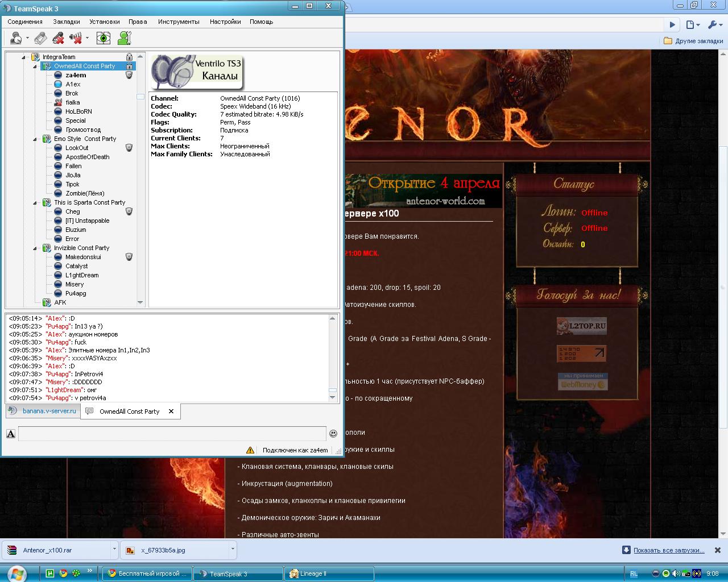Select user HoLBoRN
Image resolution: width=728 pixels, height=582 pixels.
pos(78,111)
